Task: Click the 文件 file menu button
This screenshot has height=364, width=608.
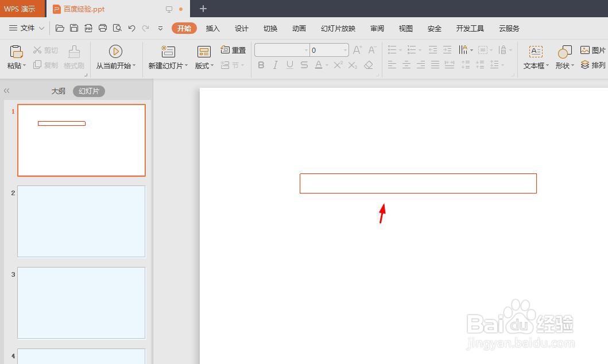Action: [27, 28]
